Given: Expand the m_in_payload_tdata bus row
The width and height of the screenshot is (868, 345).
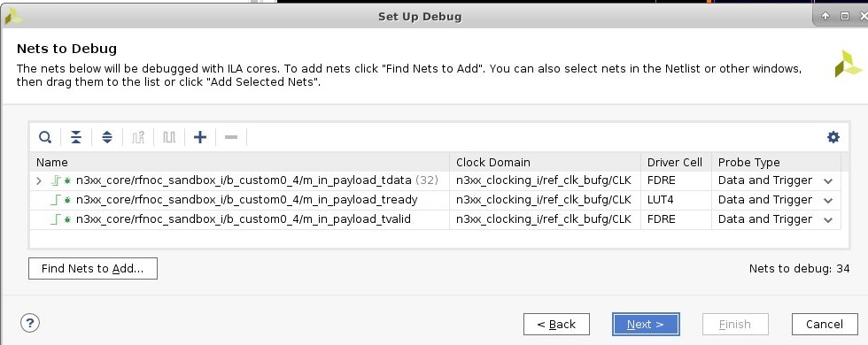Looking at the screenshot, I should pos(39,180).
